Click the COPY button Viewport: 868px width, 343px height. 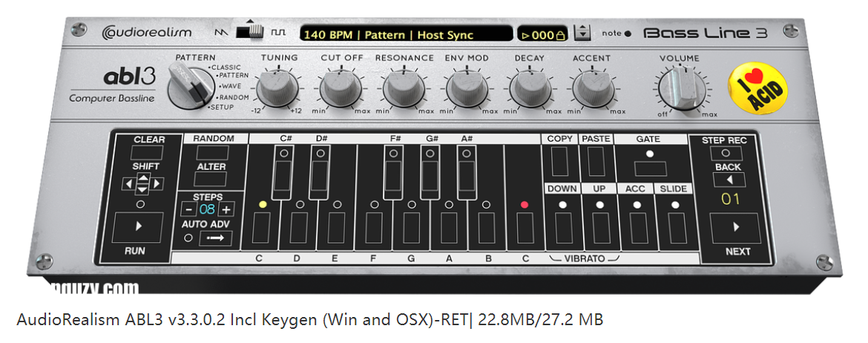tap(559, 161)
